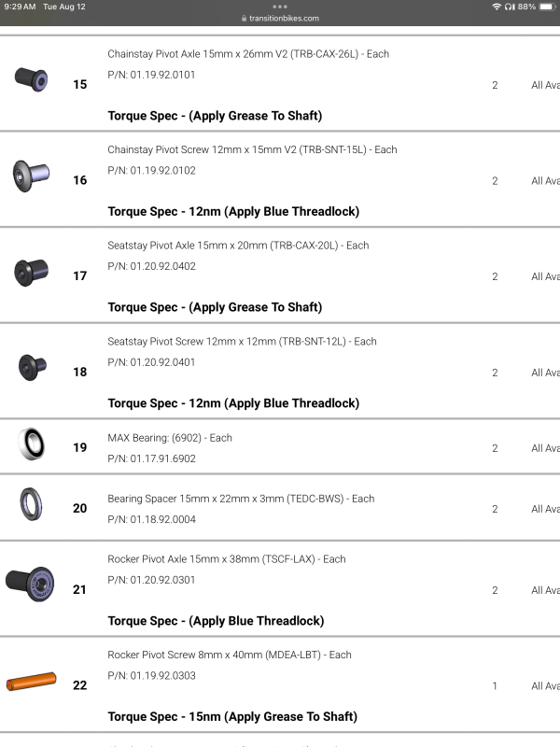This screenshot has height=747, width=560.
Task: Tap the orange Rocker Pivot Screw image
Action: (32, 684)
